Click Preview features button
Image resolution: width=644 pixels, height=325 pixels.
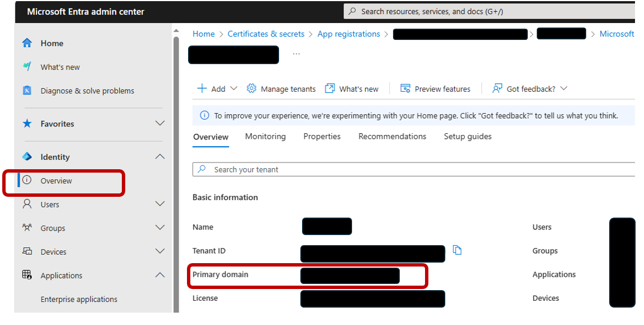(x=435, y=89)
